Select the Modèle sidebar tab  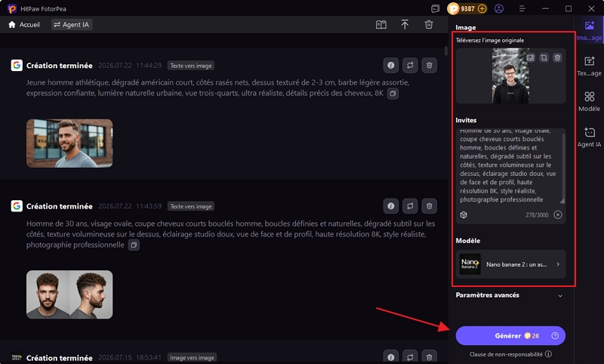click(589, 101)
